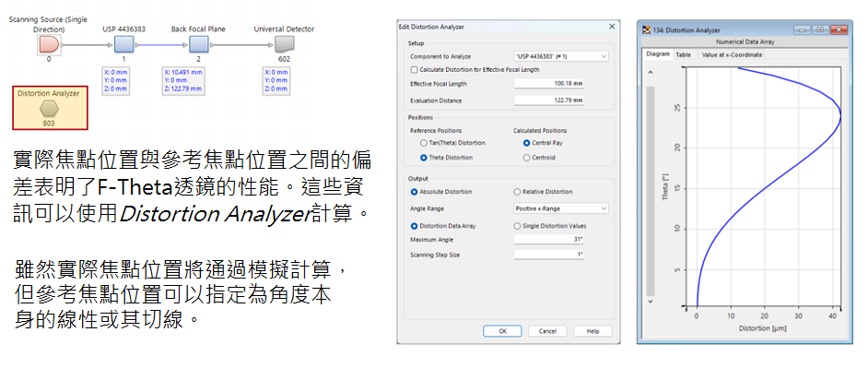Screen dimensions: 868x368
Task: Select the USP 4436383 component node
Action: (124, 44)
